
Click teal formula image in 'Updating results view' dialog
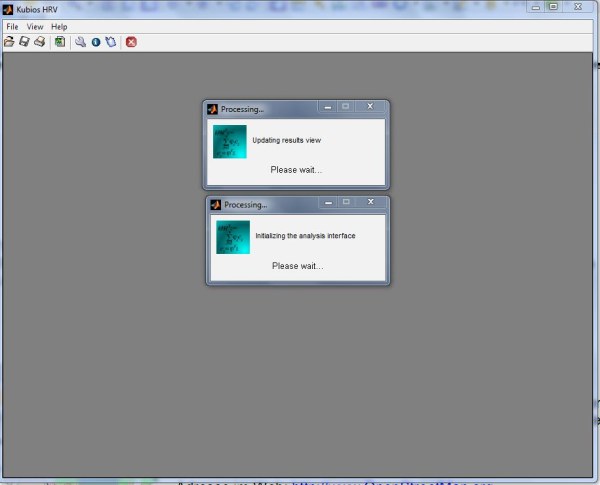click(x=230, y=141)
